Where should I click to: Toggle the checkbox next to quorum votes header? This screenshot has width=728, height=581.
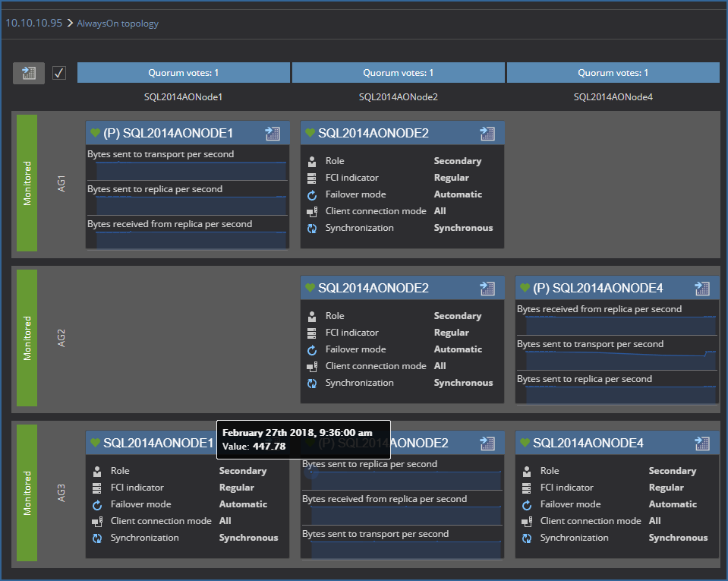(59, 73)
